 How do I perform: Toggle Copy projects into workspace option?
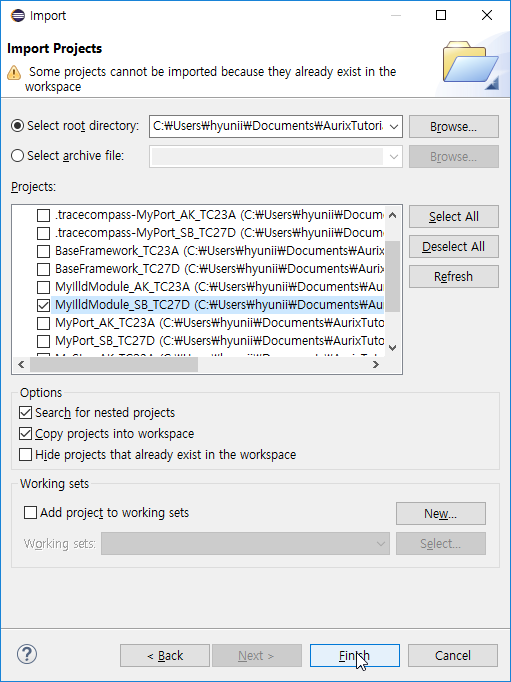[x=25, y=434]
